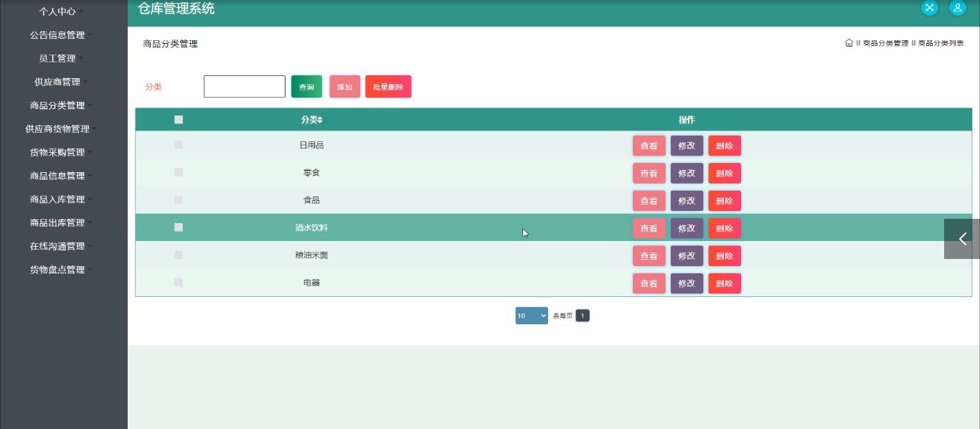The image size is (980, 429).
Task: Click the home icon in breadcrumb
Action: [849, 43]
